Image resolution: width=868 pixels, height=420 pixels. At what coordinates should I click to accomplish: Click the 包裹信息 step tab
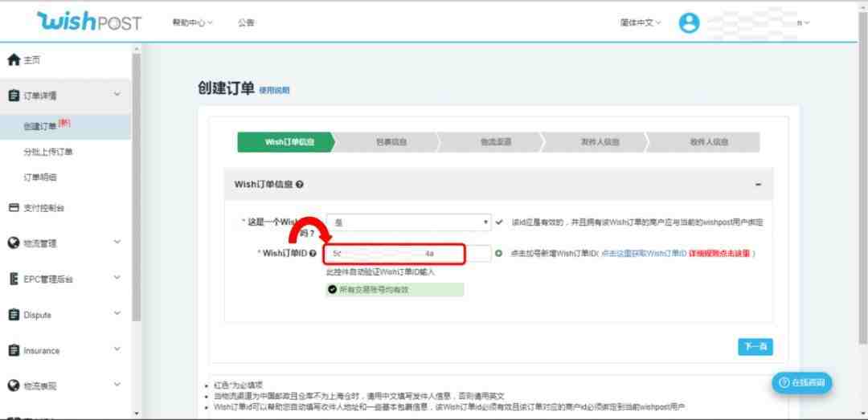coord(391,141)
